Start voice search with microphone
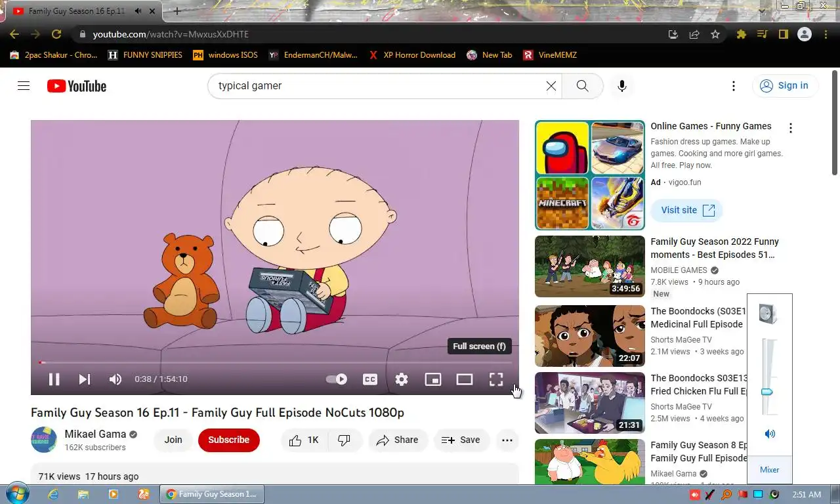The width and height of the screenshot is (840, 504). (x=622, y=86)
